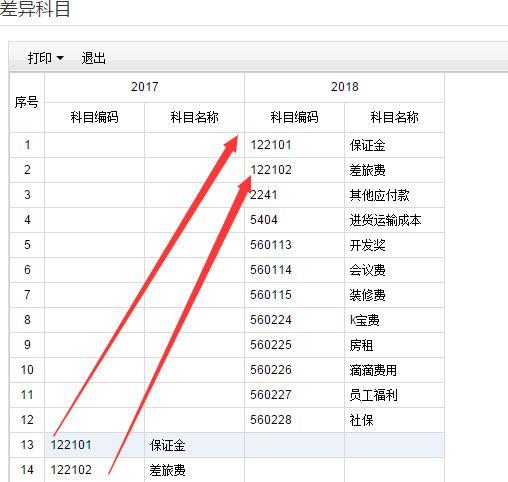Click row number 12 in 序号 column

[27, 420]
